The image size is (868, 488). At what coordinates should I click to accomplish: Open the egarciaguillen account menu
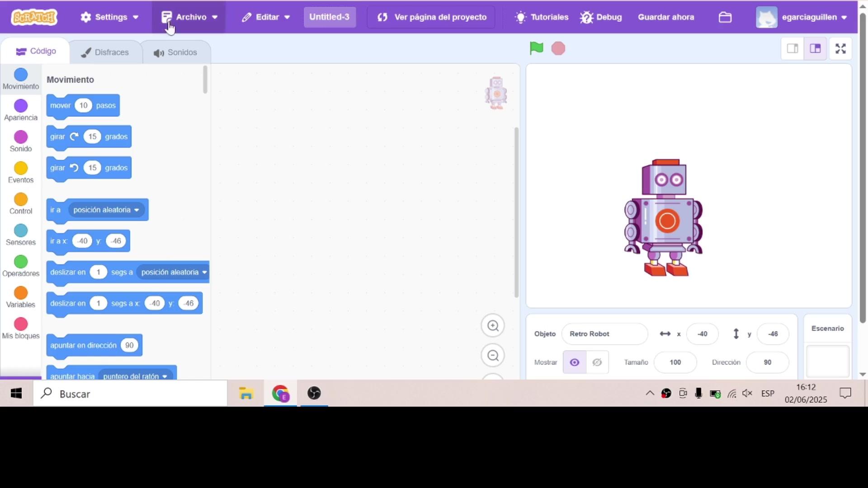pos(802,17)
